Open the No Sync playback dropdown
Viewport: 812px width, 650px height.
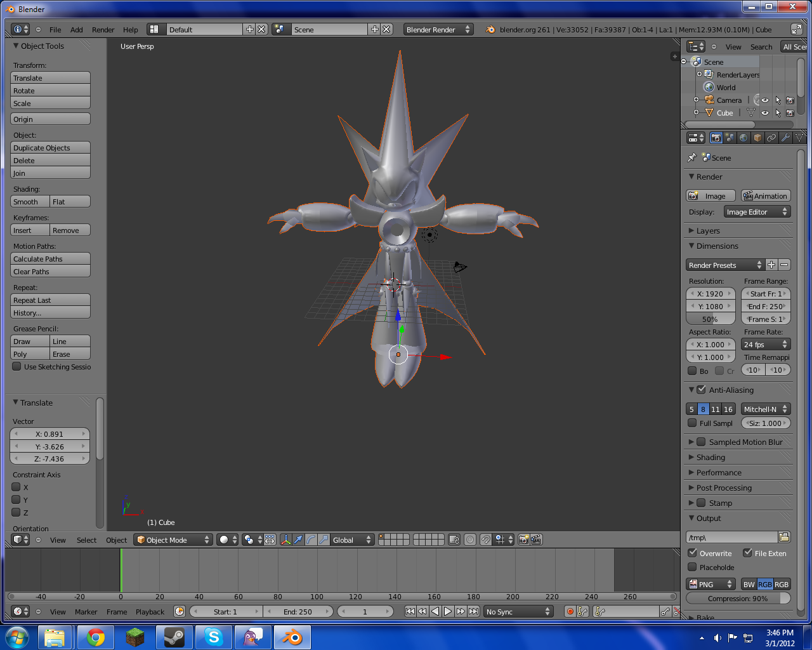[518, 611]
